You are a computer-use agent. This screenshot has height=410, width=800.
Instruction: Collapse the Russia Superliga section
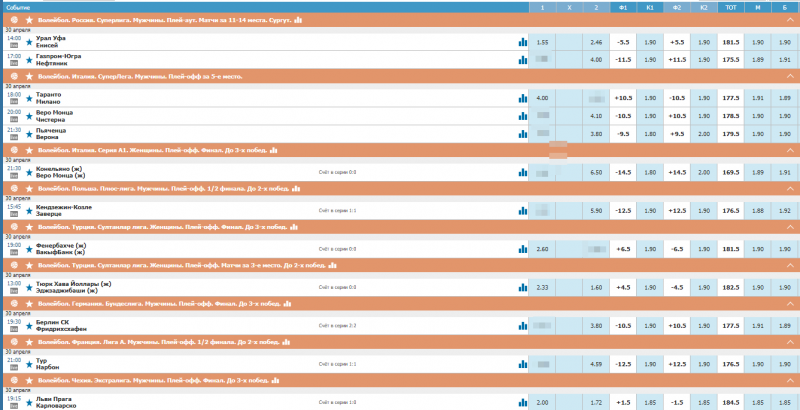pos(789,20)
